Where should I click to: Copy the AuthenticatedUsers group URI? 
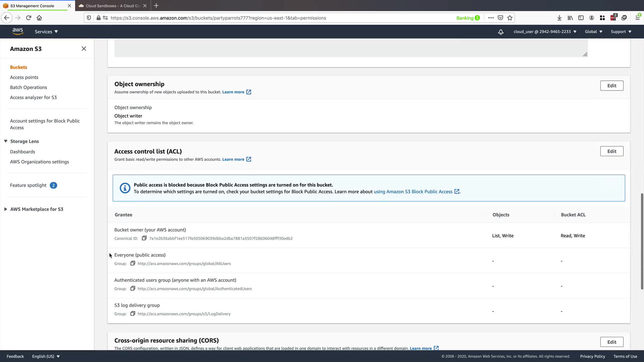pos(133,289)
